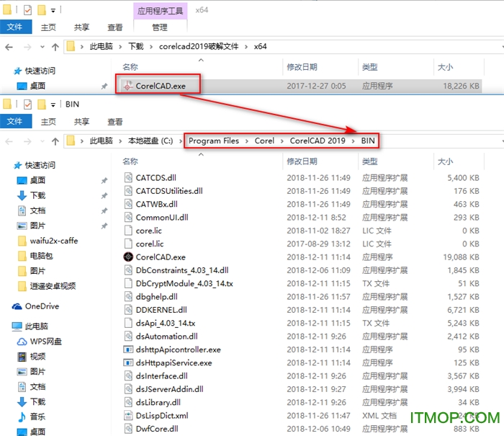Open quick access toolbar dropdown in x64 window
This screenshot has width=504, height=436.
pyautogui.click(x=53, y=11)
